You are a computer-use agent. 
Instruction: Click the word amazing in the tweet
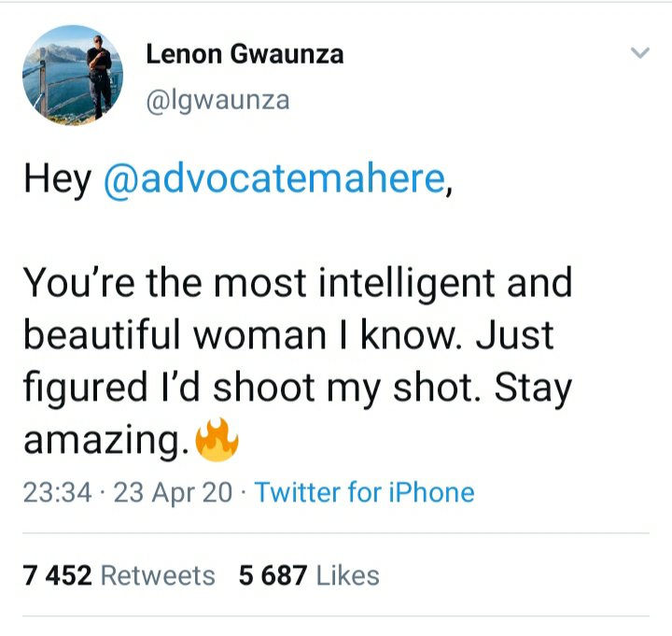pos(101,441)
